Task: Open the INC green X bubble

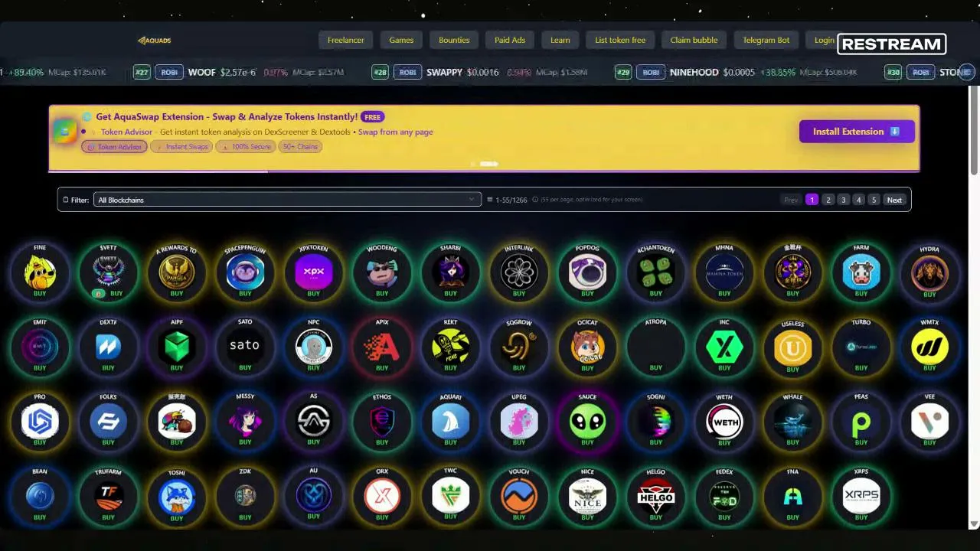Action: [x=724, y=347]
